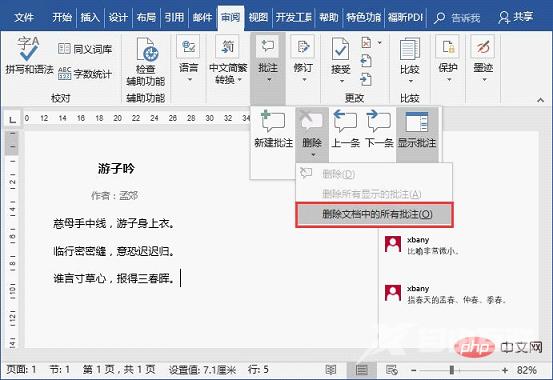Click the 82% zoom level
The width and height of the screenshot is (553, 380).
[527, 370]
